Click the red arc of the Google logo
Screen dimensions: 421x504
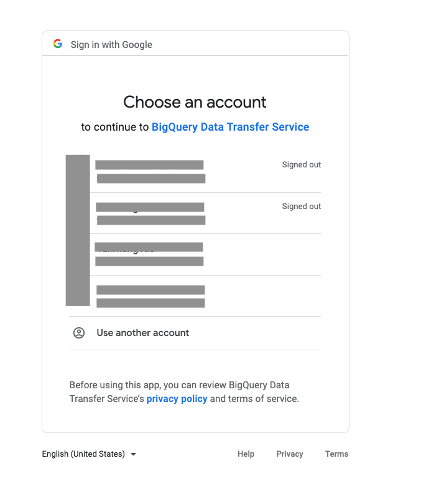tap(56, 40)
